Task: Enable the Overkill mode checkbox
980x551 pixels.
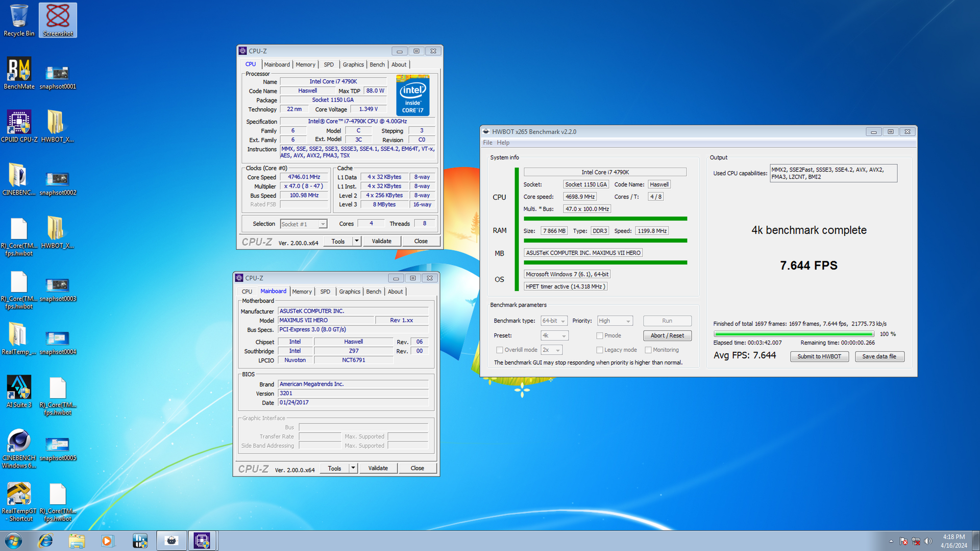Action: [500, 350]
